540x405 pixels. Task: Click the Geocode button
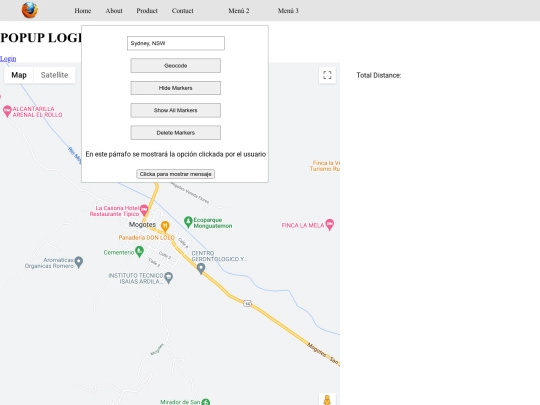pos(176,65)
